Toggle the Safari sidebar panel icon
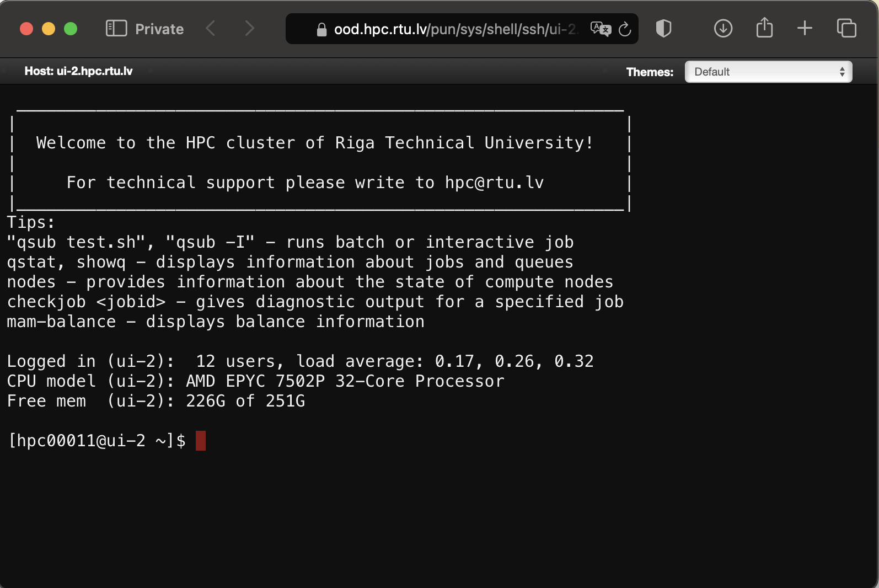 click(116, 29)
